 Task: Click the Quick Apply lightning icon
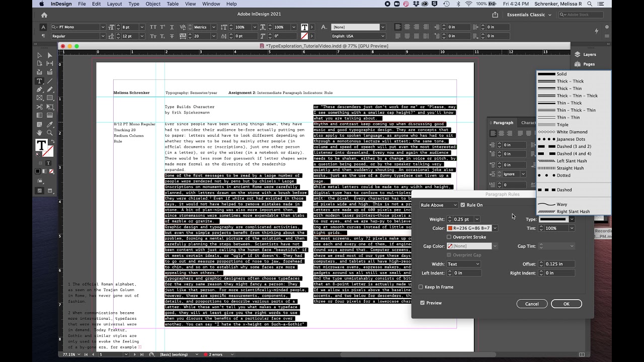point(596,31)
